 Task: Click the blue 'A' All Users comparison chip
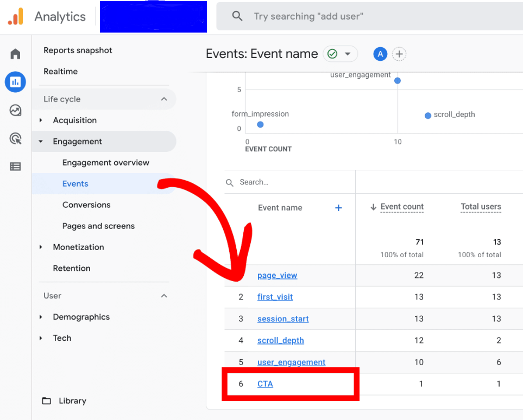(x=380, y=54)
